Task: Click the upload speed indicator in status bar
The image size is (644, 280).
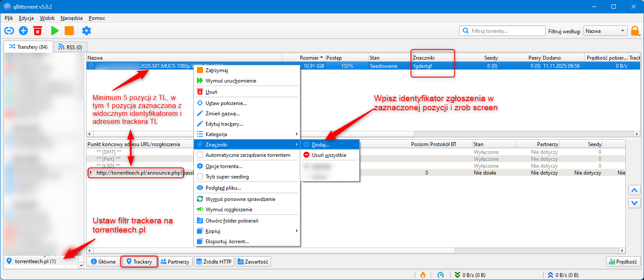Action: coord(563,275)
